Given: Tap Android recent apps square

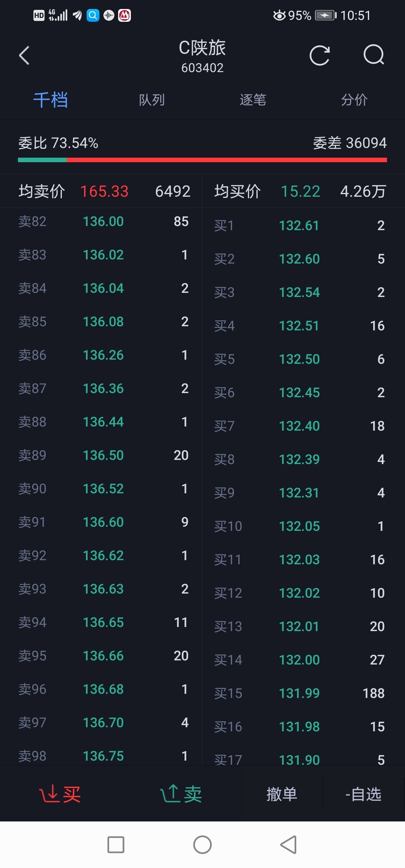Looking at the screenshot, I should (x=116, y=845).
